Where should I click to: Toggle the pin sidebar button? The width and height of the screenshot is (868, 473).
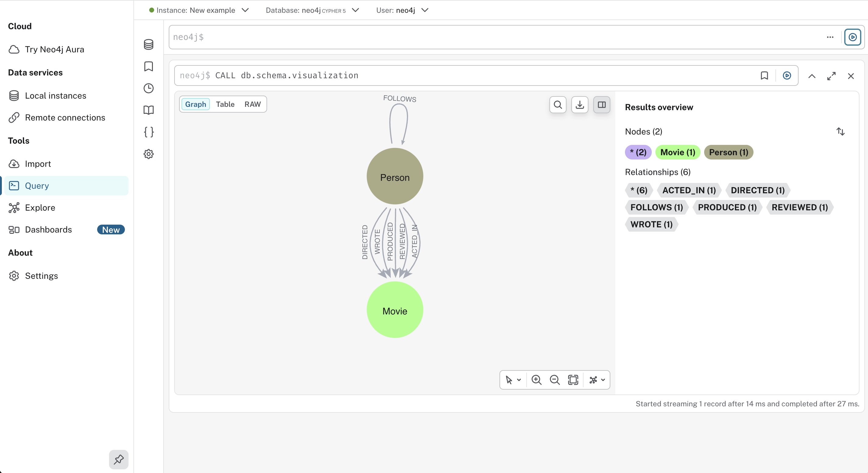click(118, 459)
